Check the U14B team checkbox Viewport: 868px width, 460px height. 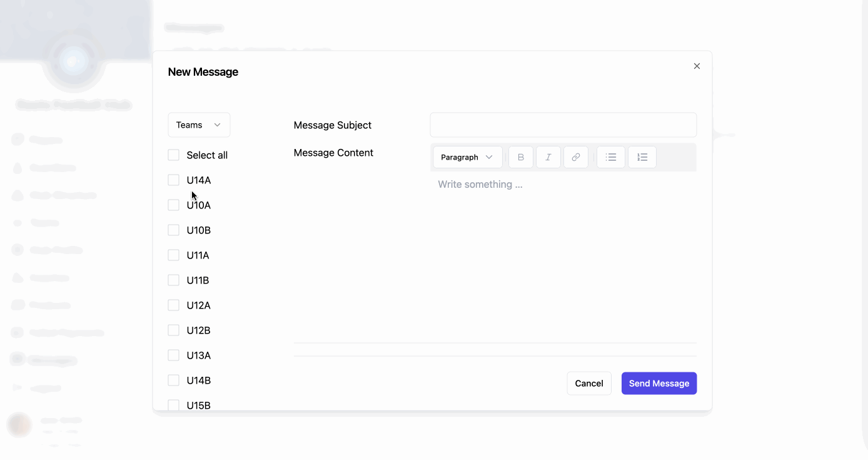coord(174,380)
